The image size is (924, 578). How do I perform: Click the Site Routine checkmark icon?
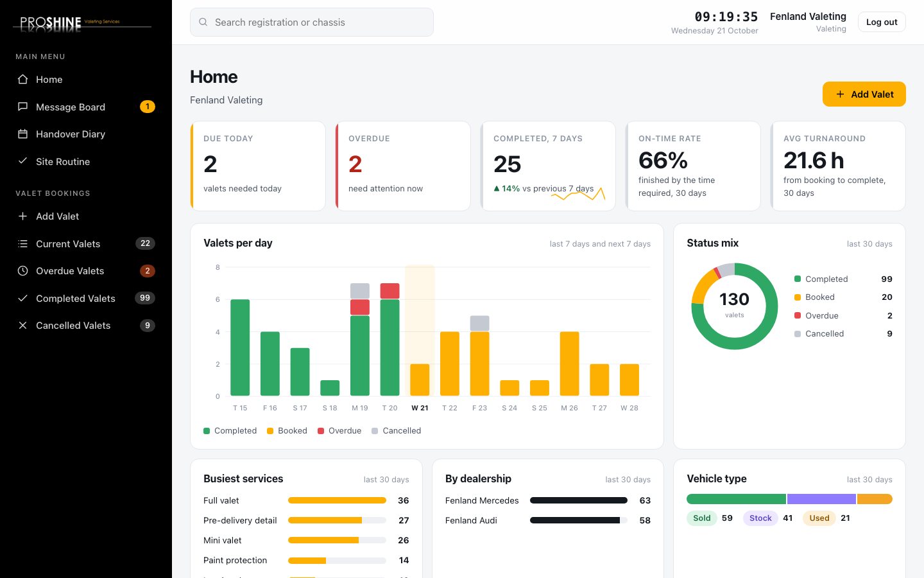click(22, 161)
